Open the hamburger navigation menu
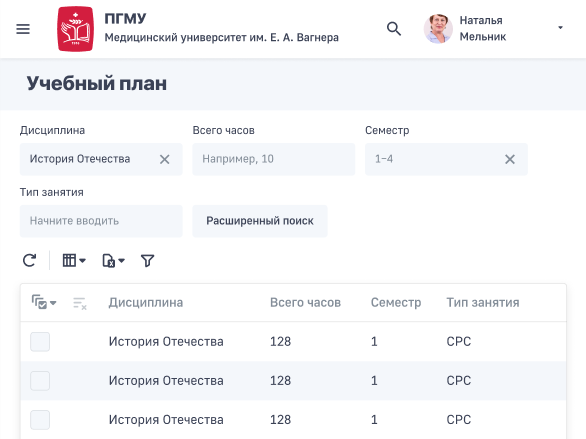586x439 pixels. [x=23, y=29]
